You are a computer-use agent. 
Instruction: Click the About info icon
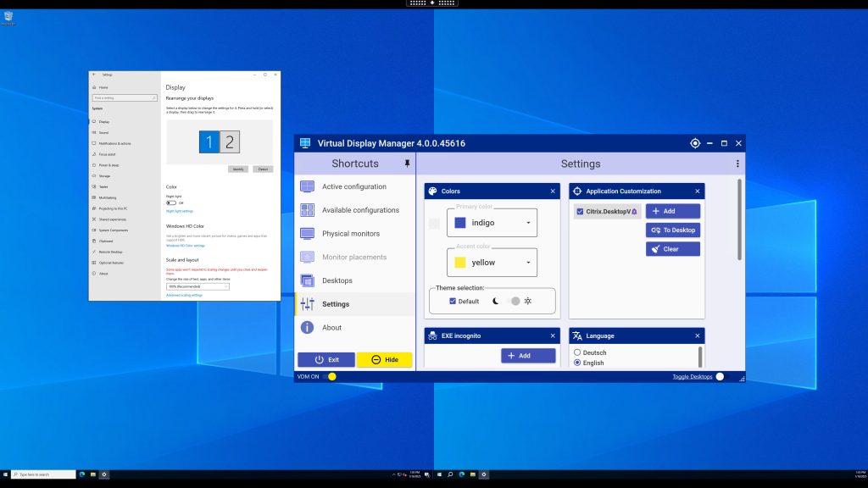(308, 328)
